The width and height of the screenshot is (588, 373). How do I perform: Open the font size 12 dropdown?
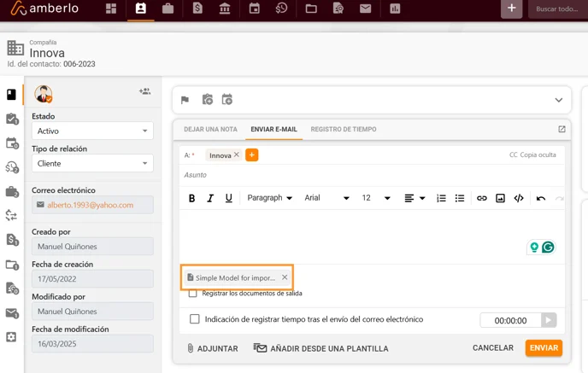click(376, 198)
